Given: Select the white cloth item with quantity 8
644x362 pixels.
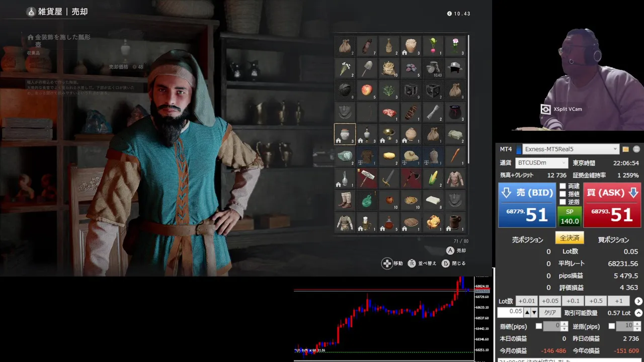Looking at the screenshot, I should coord(433,201).
